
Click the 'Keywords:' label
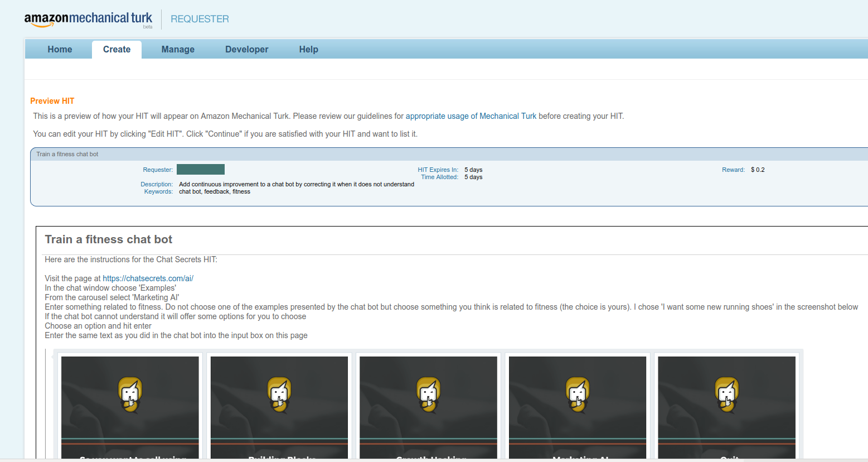[158, 191]
